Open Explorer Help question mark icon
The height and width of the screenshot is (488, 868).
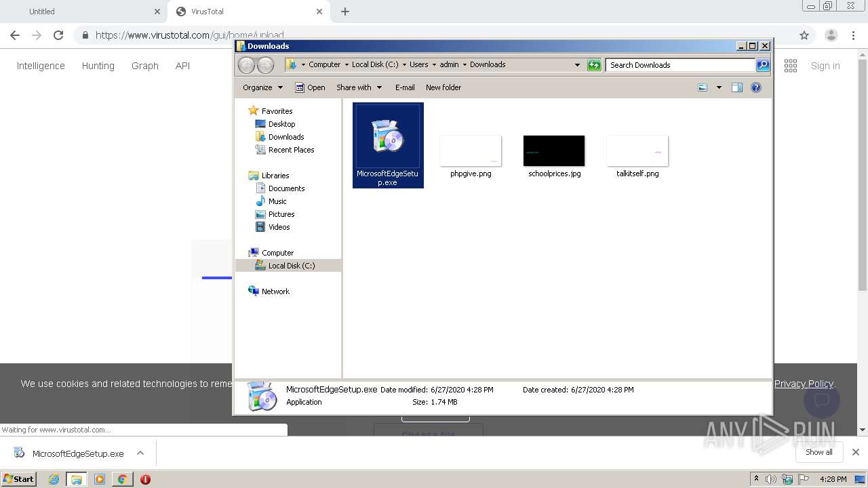[x=756, y=87]
